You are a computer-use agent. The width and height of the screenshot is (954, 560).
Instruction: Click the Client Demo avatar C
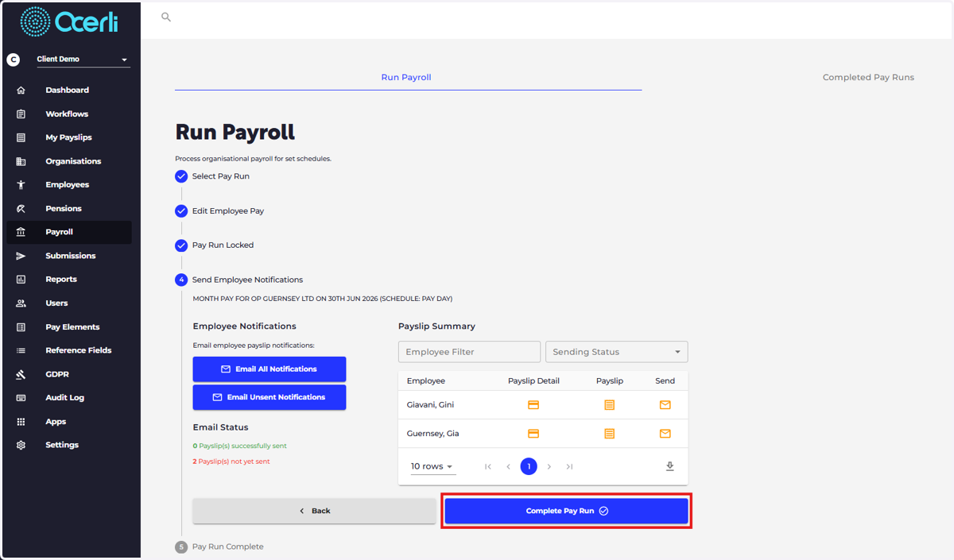tap(13, 60)
